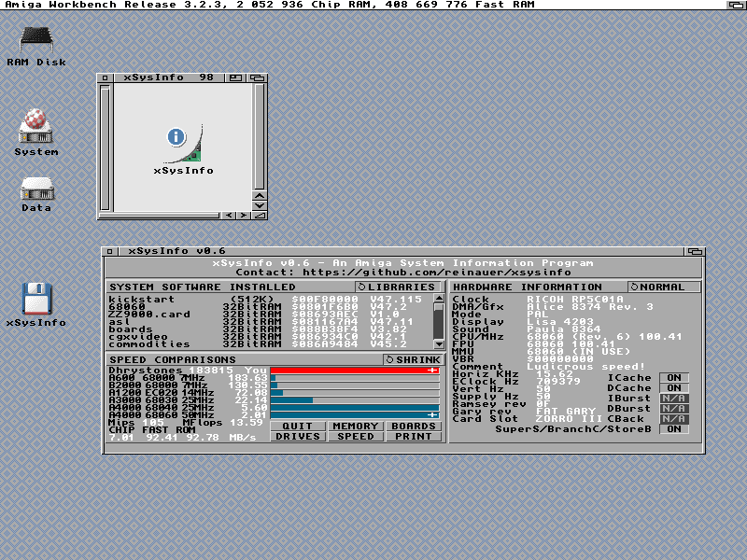Open the MEMORY information view
This screenshot has height=560, width=747.
click(355, 427)
